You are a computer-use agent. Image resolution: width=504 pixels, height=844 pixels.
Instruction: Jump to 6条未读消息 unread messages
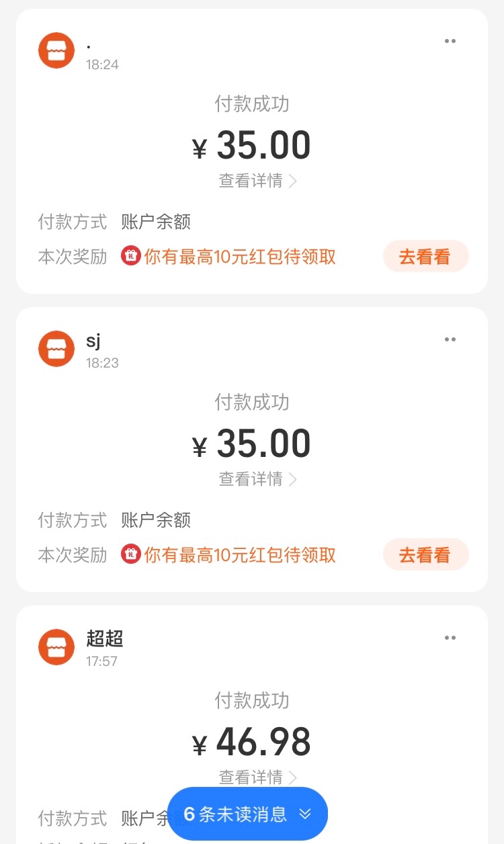(247, 814)
